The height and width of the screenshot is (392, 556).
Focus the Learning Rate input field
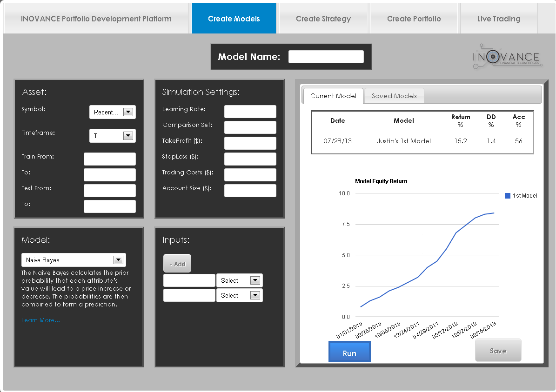pyautogui.click(x=250, y=112)
